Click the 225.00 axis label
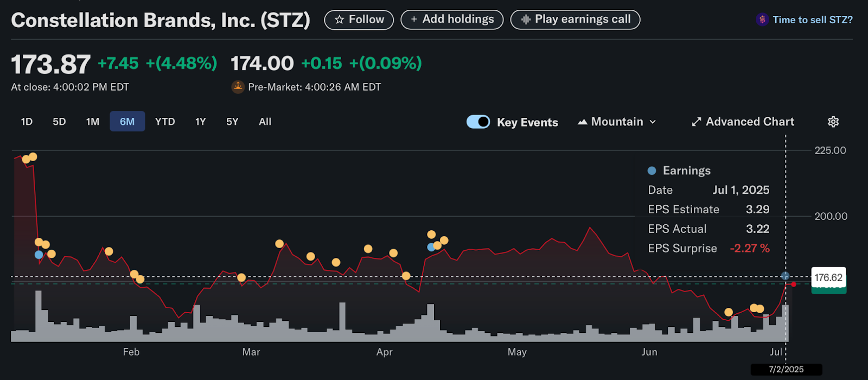The image size is (868, 380). (830, 150)
